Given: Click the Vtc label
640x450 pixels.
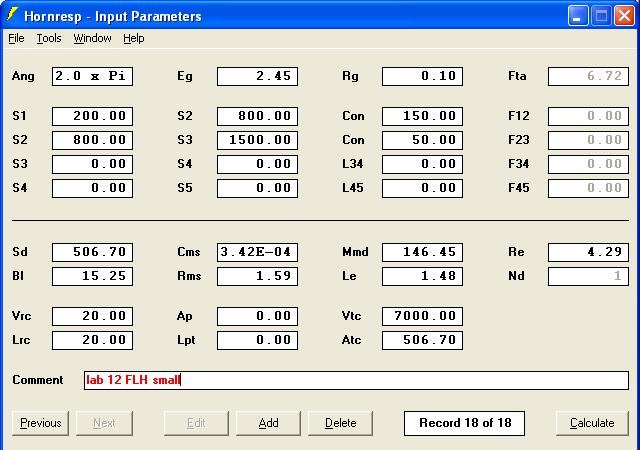Looking at the screenshot, I should (351, 316).
